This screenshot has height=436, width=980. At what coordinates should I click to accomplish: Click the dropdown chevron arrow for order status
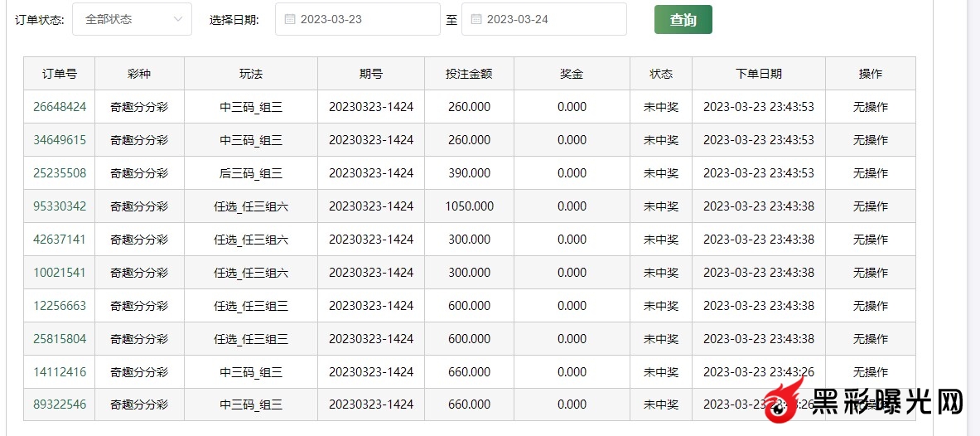[x=178, y=19]
